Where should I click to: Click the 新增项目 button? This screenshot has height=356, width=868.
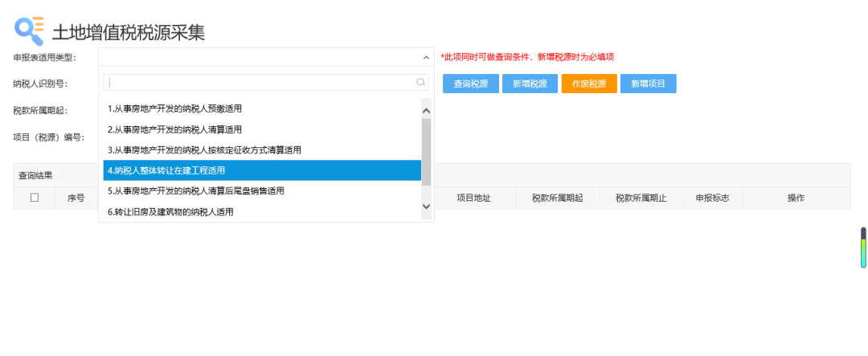click(649, 84)
